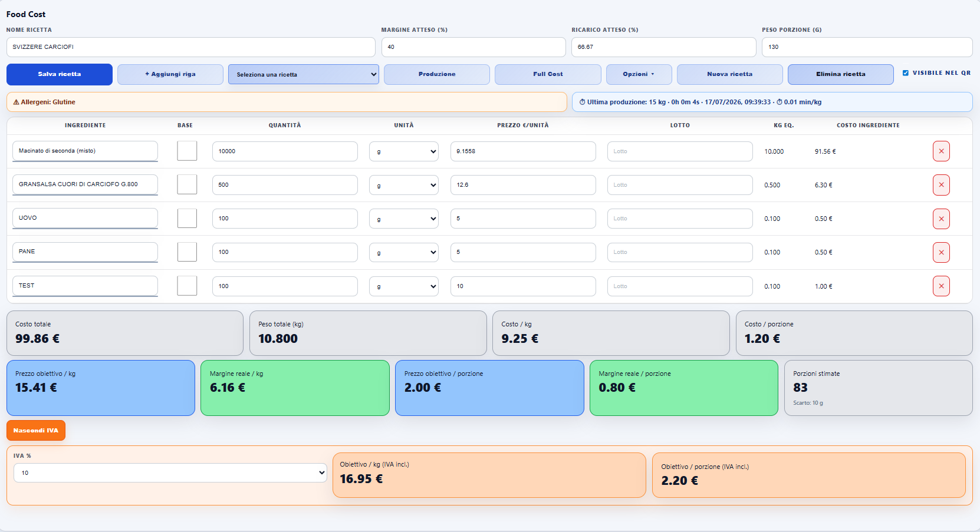Viewport: 980px width, 532px height.
Task: Edit price 10 for TEST row
Action: (x=523, y=286)
